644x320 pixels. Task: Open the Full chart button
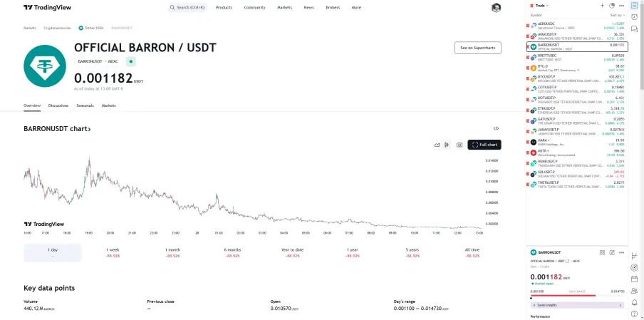[x=484, y=145]
